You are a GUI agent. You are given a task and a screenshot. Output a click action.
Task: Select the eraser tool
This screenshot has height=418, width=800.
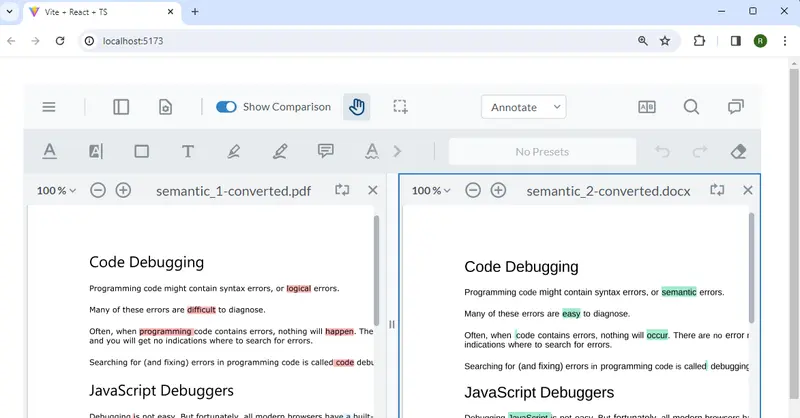coord(738,151)
